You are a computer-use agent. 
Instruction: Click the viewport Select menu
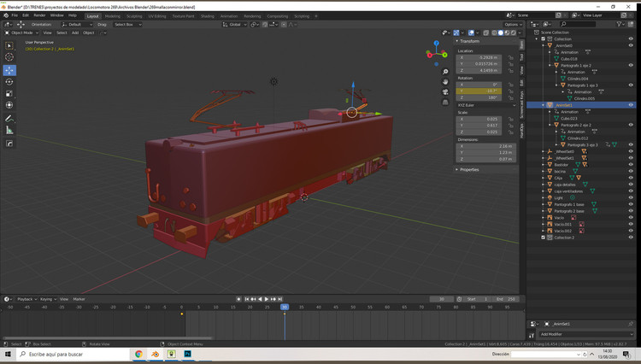tap(62, 32)
